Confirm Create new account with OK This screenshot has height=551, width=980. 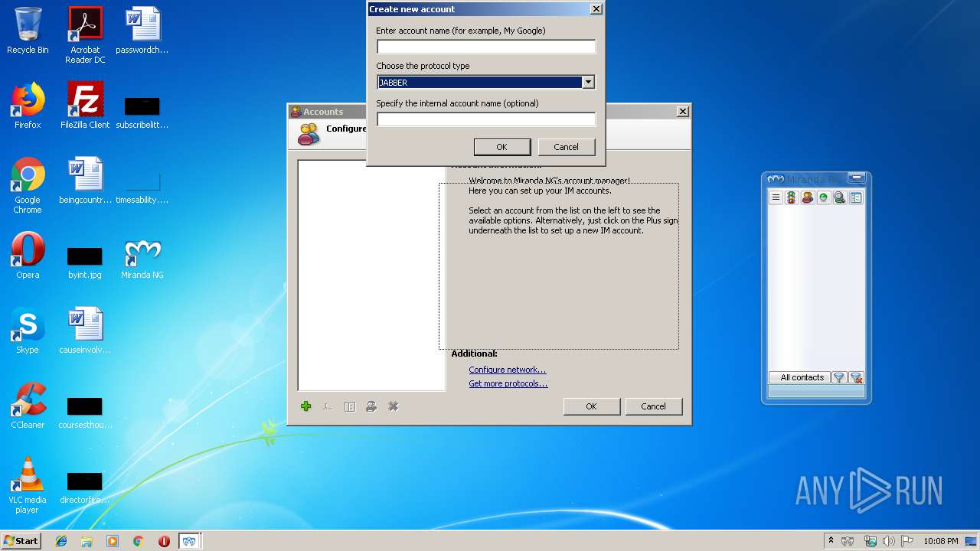tap(501, 147)
